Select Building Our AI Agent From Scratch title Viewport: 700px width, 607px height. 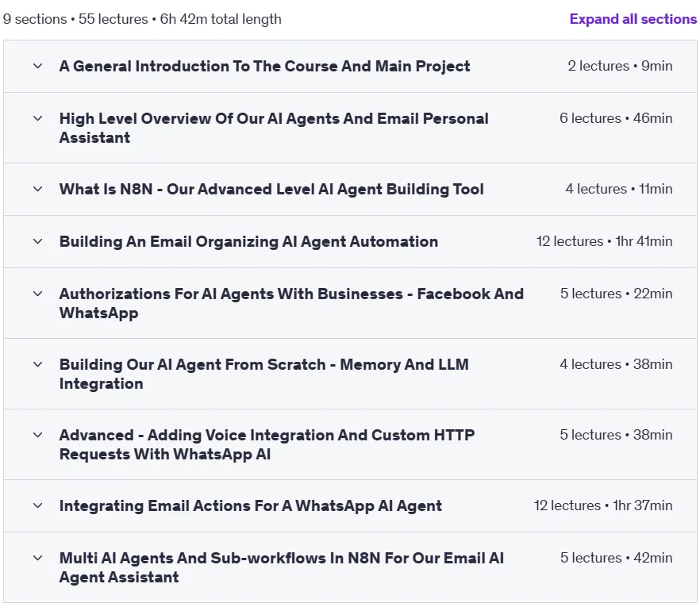[x=263, y=374]
